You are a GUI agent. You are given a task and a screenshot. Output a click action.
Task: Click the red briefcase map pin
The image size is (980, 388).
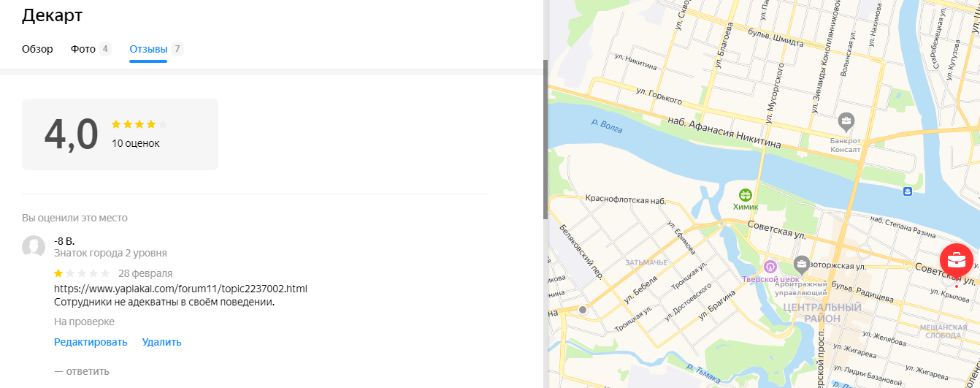point(955,259)
